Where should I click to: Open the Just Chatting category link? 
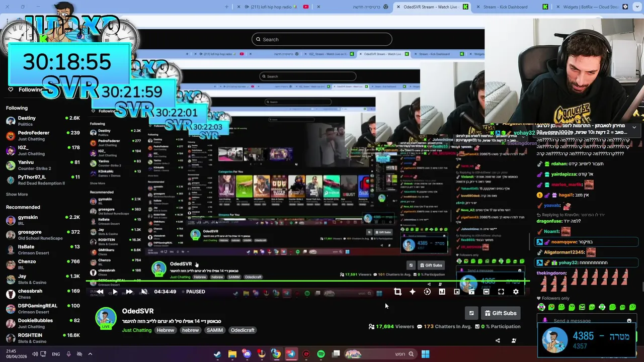click(136, 330)
